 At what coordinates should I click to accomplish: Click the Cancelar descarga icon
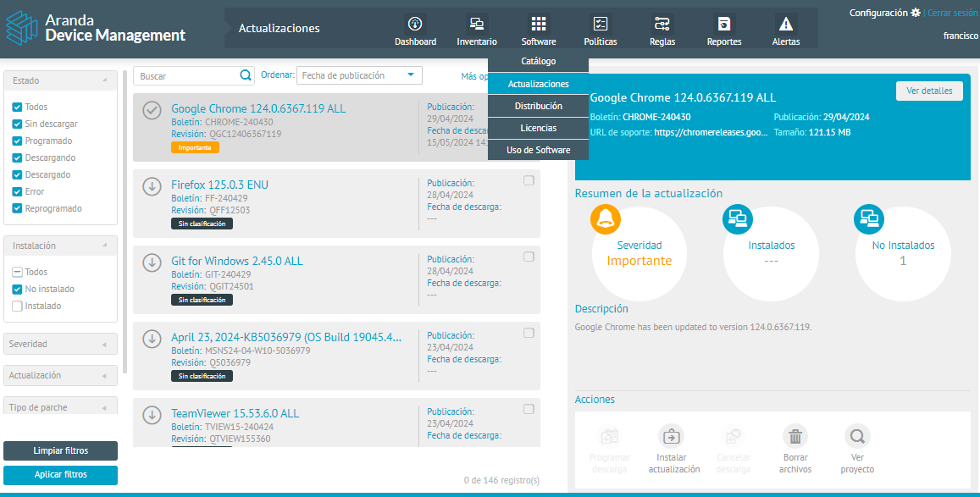733,436
